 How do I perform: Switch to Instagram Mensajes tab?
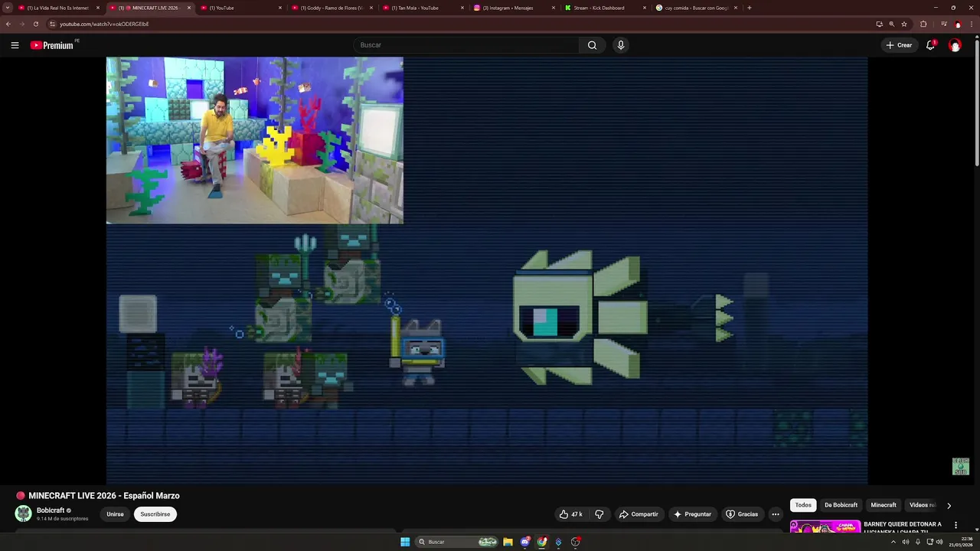[514, 8]
